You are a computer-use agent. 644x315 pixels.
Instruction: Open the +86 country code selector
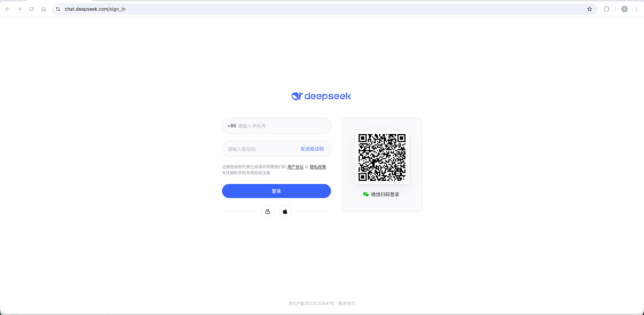click(x=231, y=126)
